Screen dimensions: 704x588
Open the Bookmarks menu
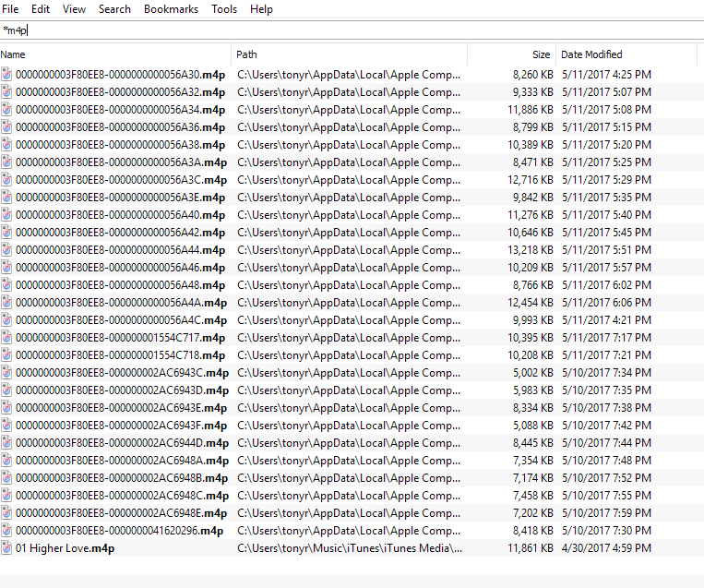click(171, 9)
